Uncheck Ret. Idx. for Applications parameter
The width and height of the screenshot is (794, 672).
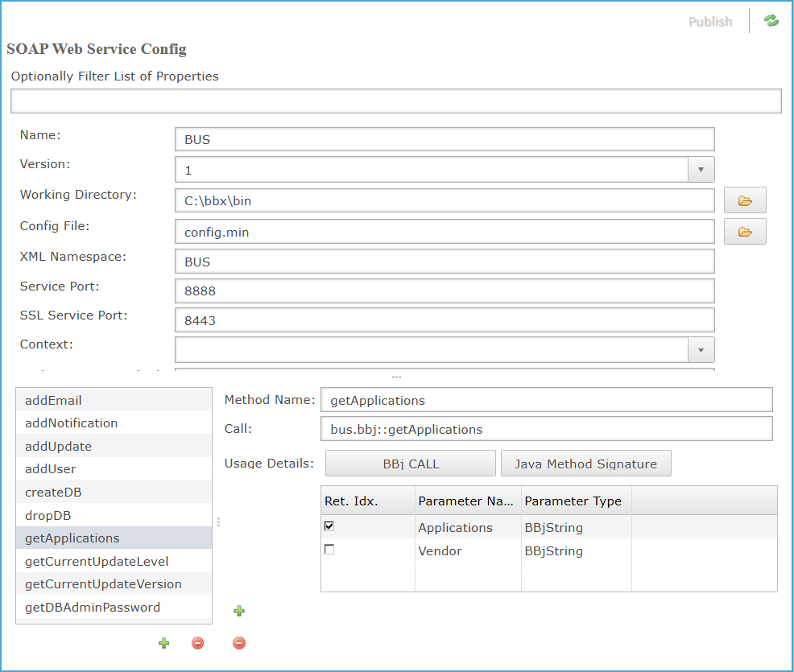329,526
